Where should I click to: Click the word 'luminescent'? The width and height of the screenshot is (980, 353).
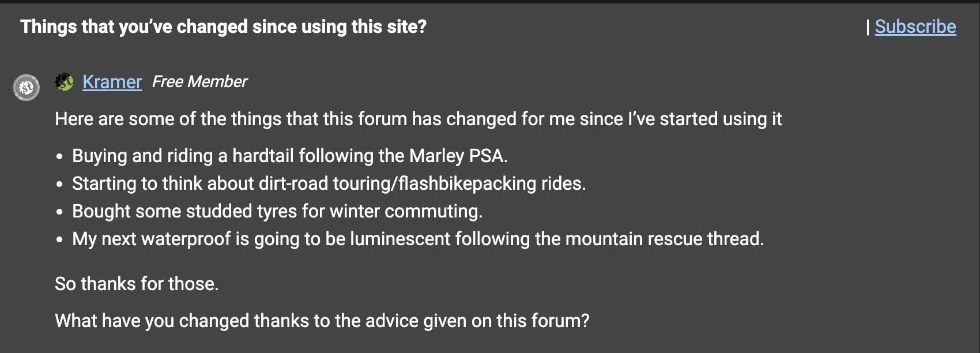400,239
